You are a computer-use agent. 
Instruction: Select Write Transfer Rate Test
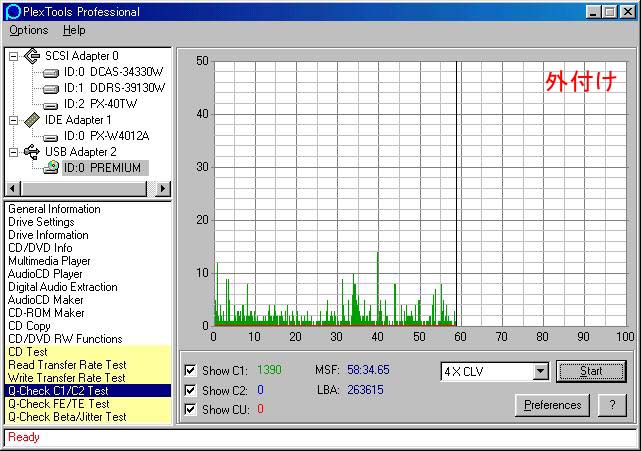pos(88,378)
